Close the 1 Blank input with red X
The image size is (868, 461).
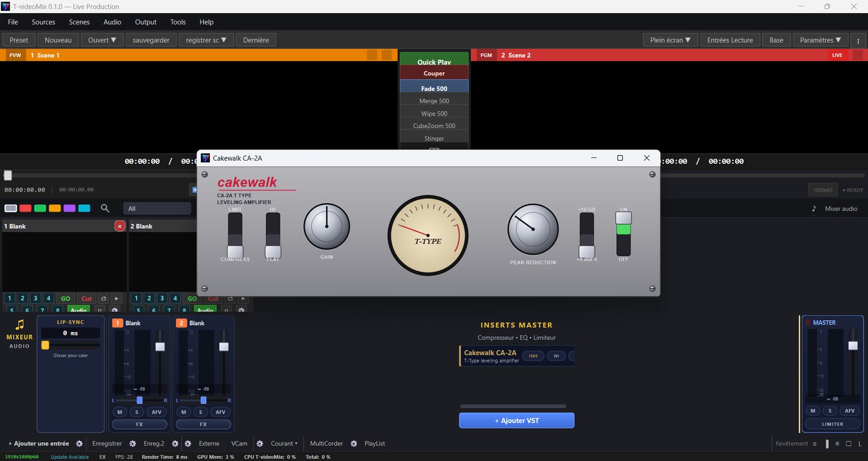(x=120, y=226)
